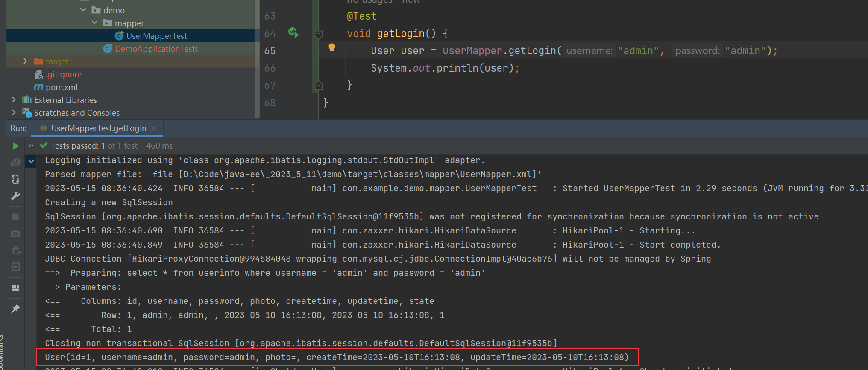Click the 'HikariPool-1 - Start completed.' log line
Viewport: 868px width, 370px height.
383,245
